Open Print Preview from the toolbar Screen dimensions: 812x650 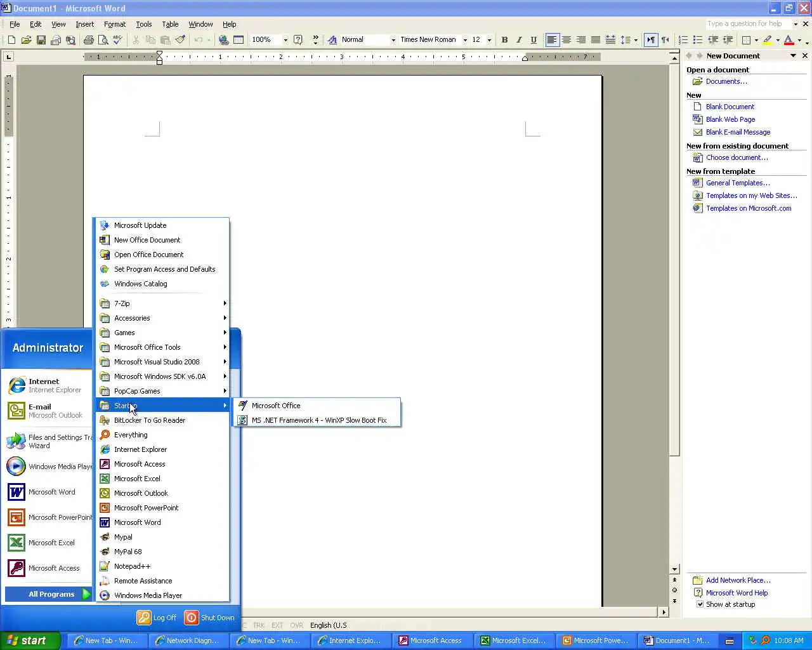(x=103, y=39)
